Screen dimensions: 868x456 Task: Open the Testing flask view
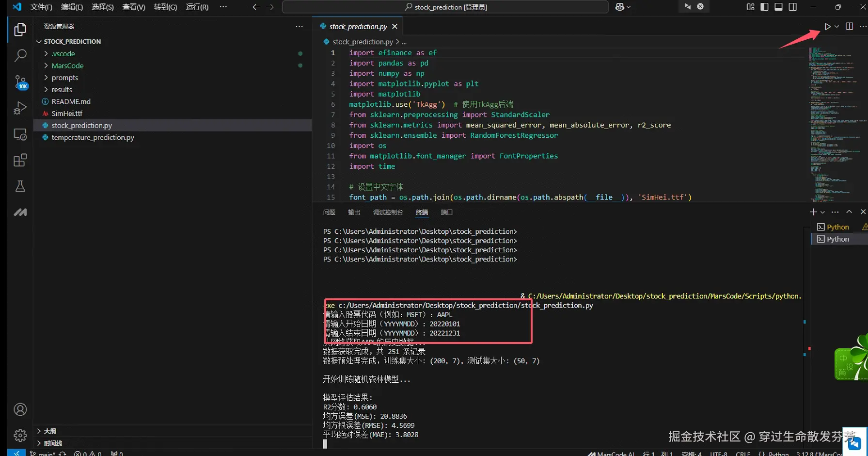(20, 186)
